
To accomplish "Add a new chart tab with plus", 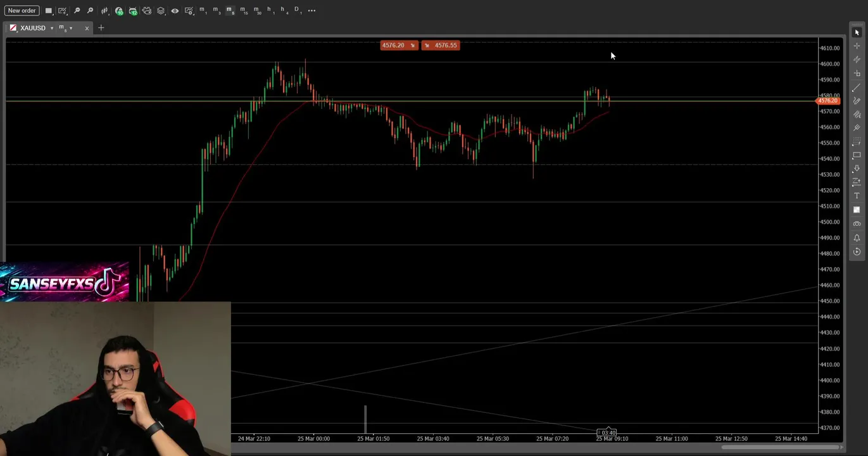I will [x=101, y=28].
